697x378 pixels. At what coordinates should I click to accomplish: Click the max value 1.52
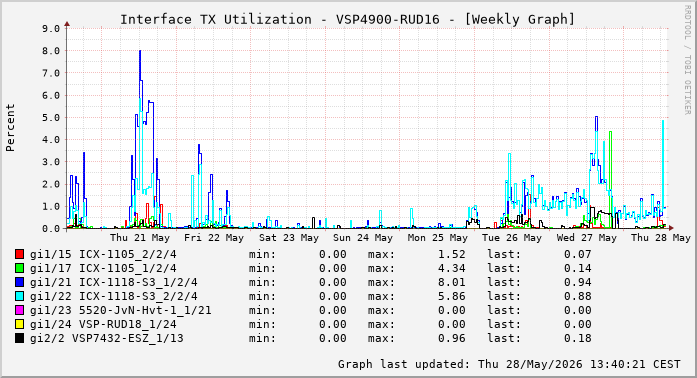[x=452, y=254]
